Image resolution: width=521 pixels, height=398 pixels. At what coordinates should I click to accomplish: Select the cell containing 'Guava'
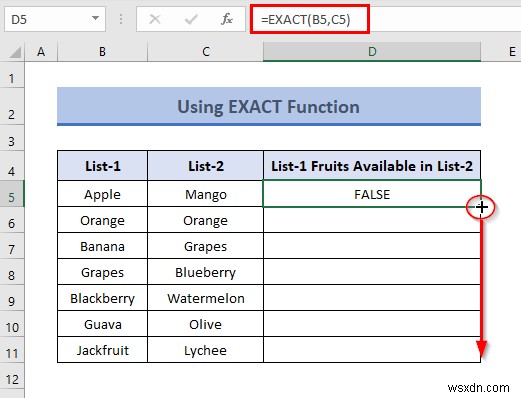102,324
